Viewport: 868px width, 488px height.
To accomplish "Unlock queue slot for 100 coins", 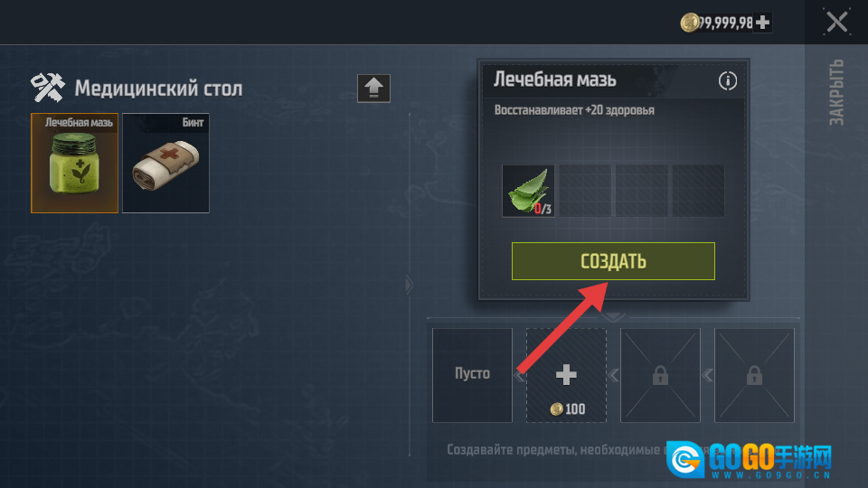I will [x=566, y=375].
